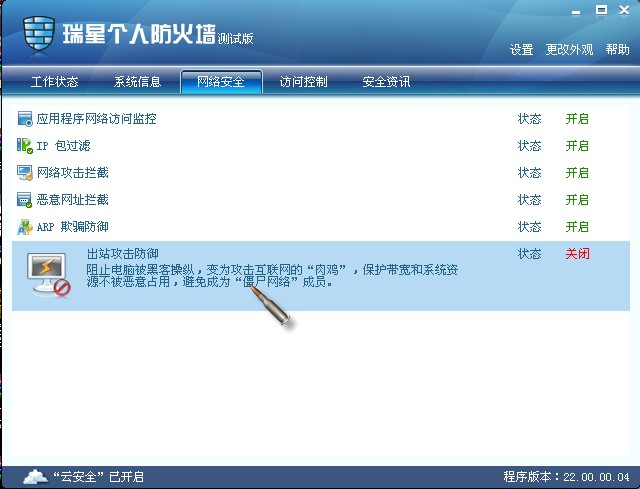Image resolution: width=640 pixels, height=489 pixels.
Task: Open the 帮助 link
Action: [x=617, y=50]
